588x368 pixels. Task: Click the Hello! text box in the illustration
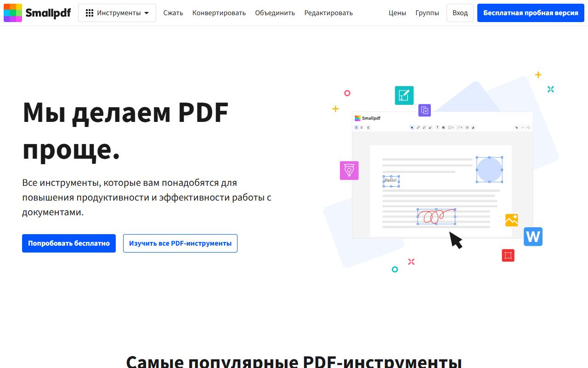(391, 181)
